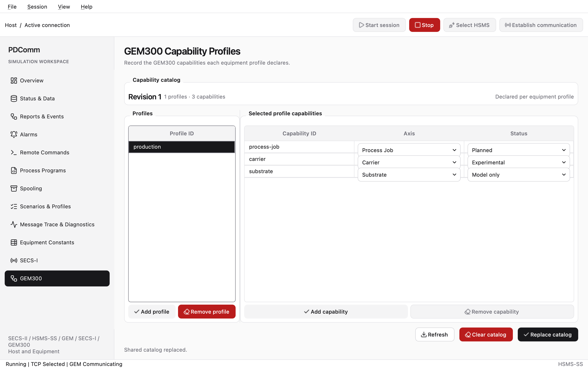
Task: Establish communication with equipment
Action: point(541,25)
